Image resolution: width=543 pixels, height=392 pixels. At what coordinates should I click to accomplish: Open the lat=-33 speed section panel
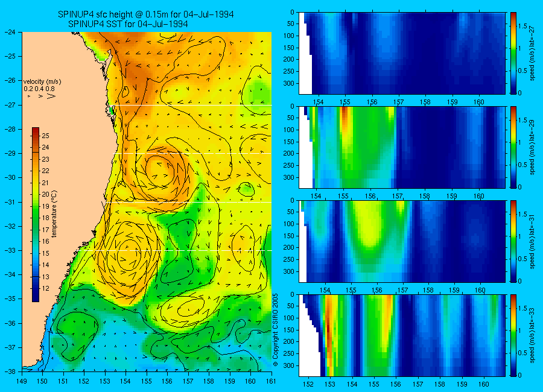(x=402, y=335)
